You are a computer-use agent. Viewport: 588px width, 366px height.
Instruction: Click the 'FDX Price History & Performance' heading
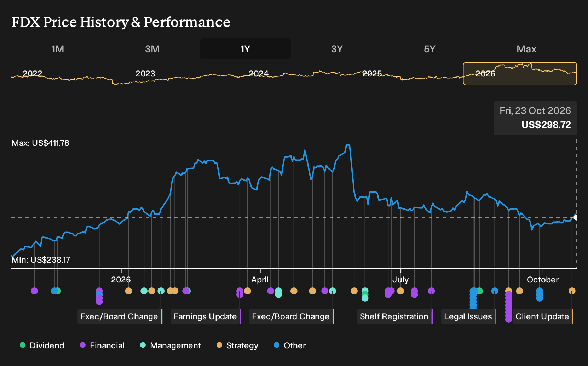[x=121, y=22]
